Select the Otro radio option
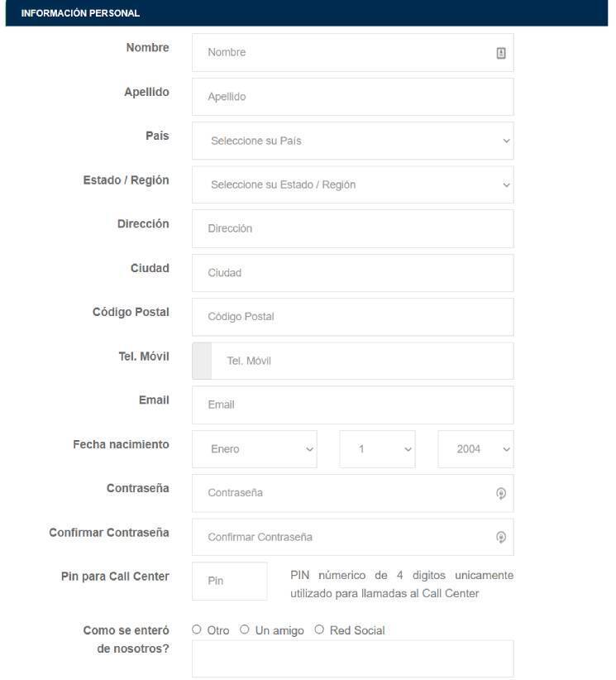The height and width of the screenshot is (680, 616). (196, 630)
